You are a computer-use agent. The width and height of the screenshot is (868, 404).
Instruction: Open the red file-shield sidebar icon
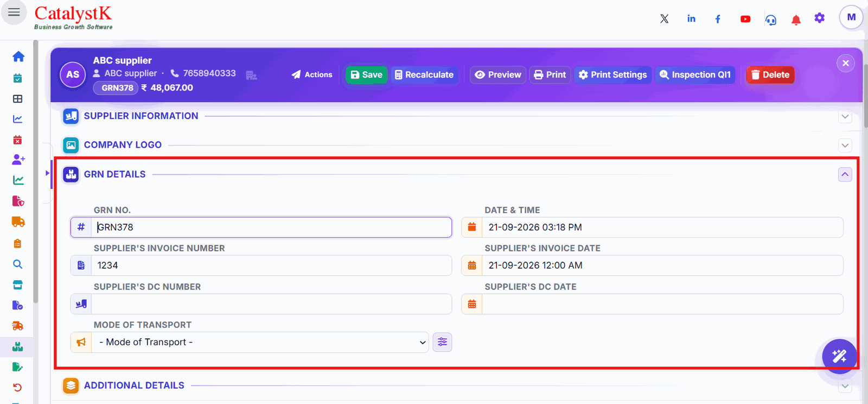[x=18, y=201]
